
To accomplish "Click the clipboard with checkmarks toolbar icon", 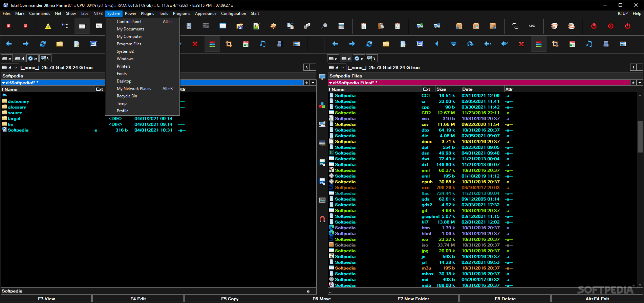I will [x=398, y=26].
